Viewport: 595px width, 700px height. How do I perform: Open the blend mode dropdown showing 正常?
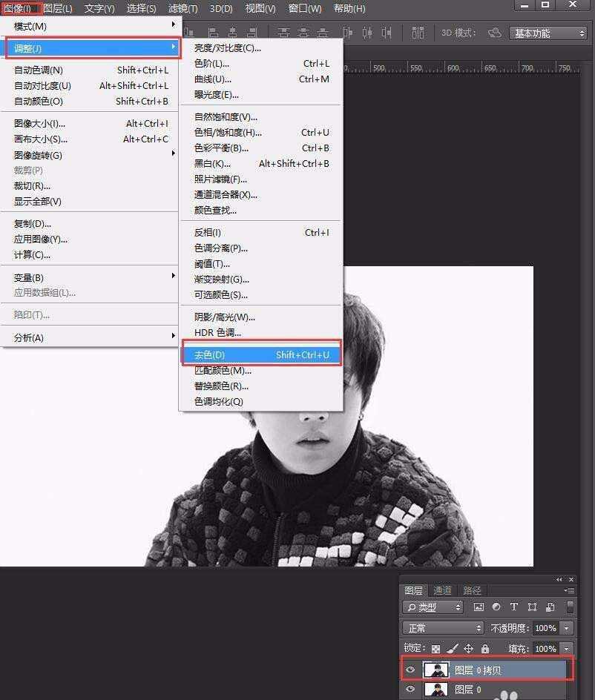441,628
